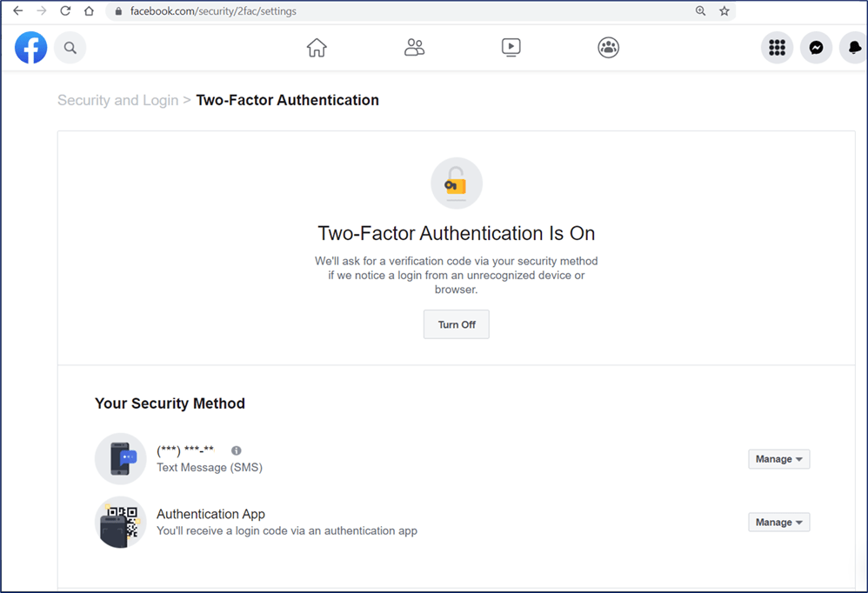Image resolution: width=868 pixels, height=593 pixels.
Task: Open the Facebook search icon
Action: click(x=70, y=48)
